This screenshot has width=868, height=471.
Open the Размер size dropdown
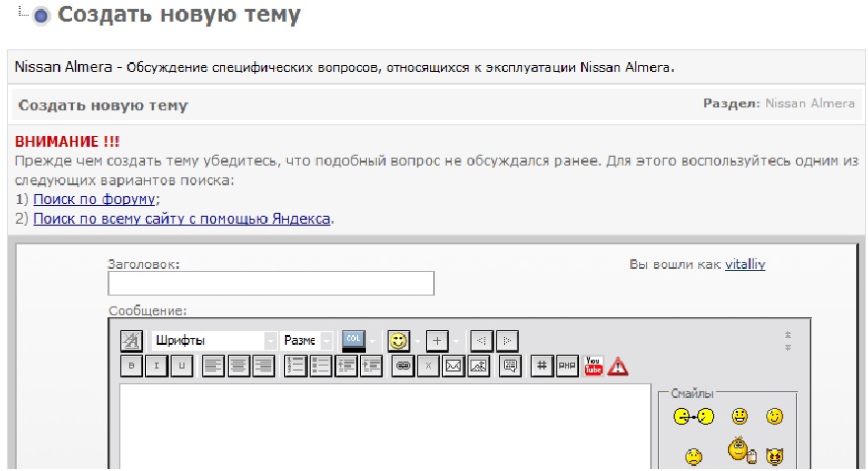point(306,341)
